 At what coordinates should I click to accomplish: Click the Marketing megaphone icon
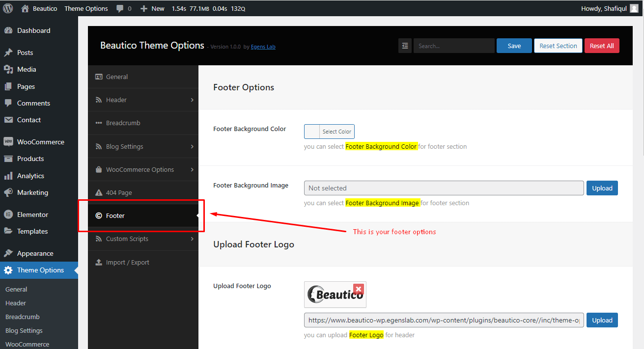[x=8, y=192]
